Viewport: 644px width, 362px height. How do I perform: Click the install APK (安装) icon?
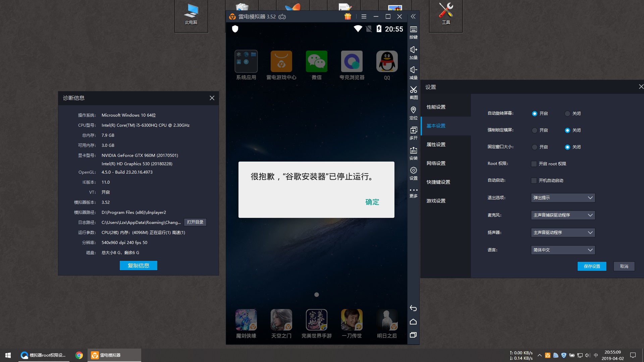coord(413,153)
